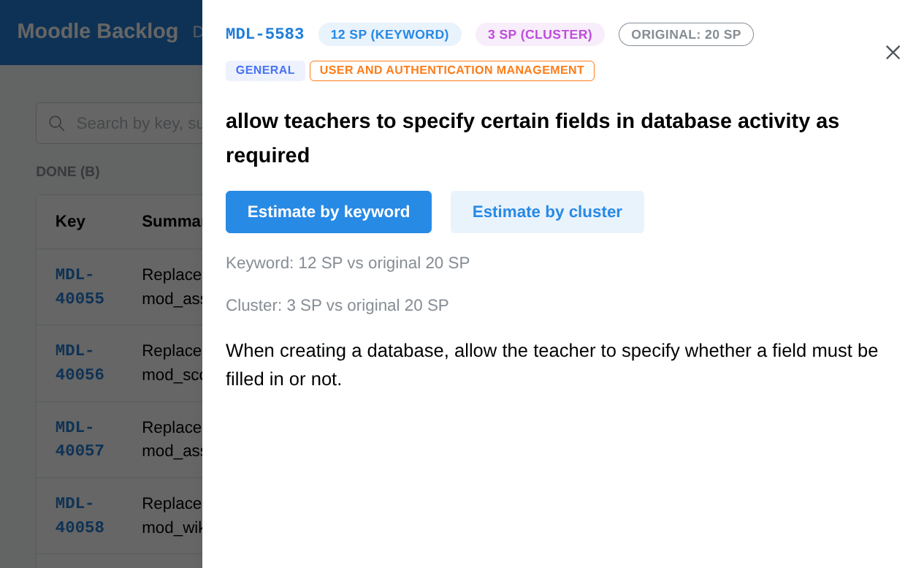Screen dimensions: 924x568
Task: Open issue MDL-40058 in the table
Action: point(80,515)
